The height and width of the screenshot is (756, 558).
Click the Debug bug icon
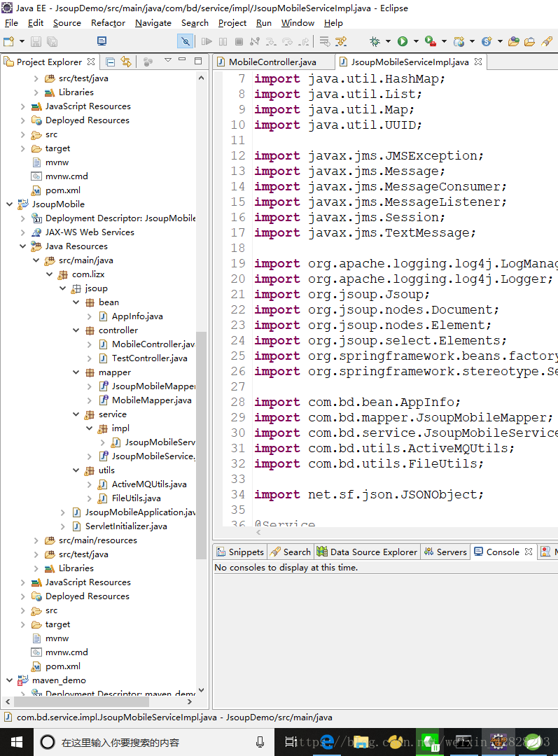tap(375, 41)
